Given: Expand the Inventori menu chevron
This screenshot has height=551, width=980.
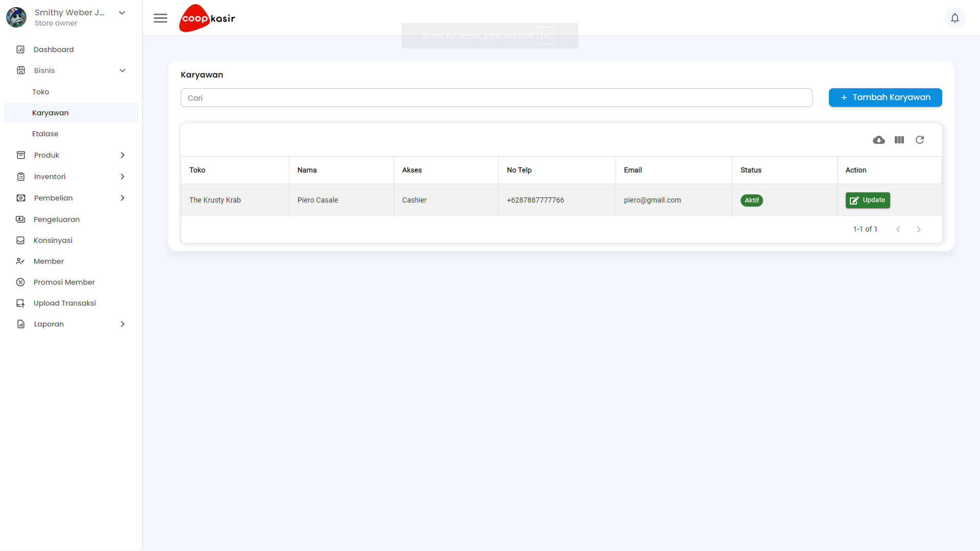Looking at the screenshot, I should (x=122, y=177).
